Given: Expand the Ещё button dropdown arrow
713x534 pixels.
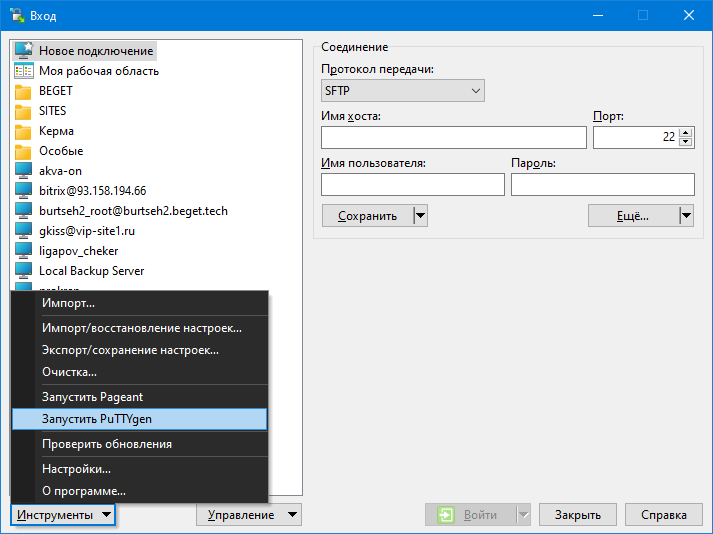Looking at the screenshot, I should pos(686,215).
